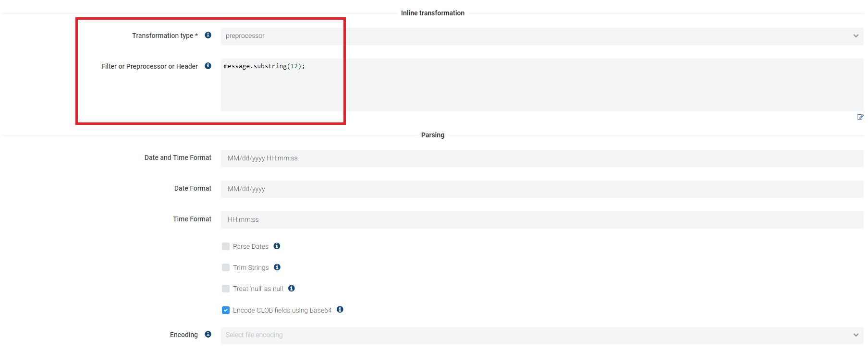Image resolution: width=868 pixels, height=351 pixels.
Task: Expand the Select file encoding dropdown
Action: tap(541, 335)
